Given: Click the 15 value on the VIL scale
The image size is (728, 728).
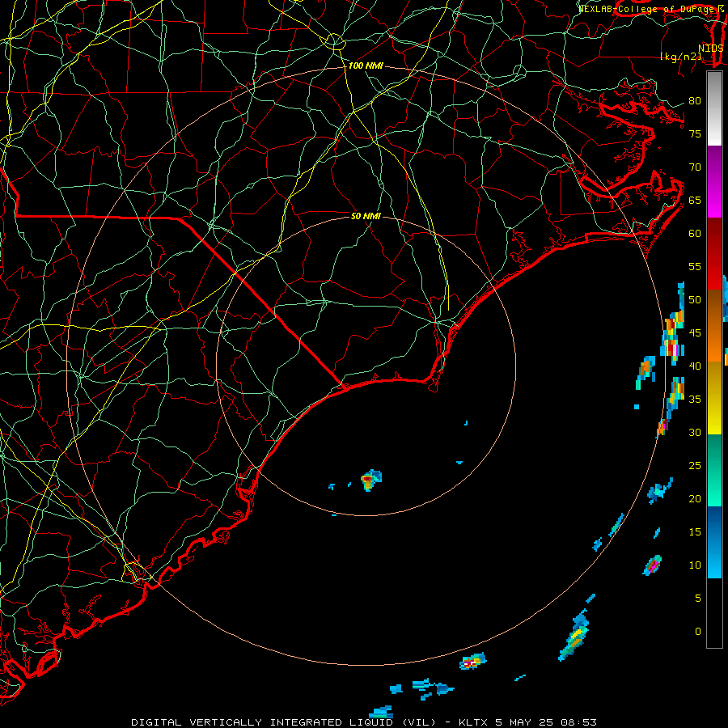Looking at the screenshot, I should [695, 532].
